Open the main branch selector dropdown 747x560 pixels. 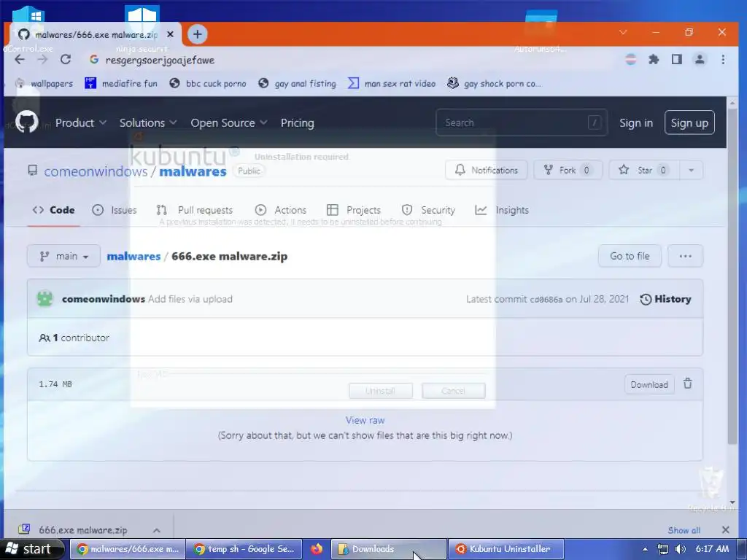[x=64, y=256]
